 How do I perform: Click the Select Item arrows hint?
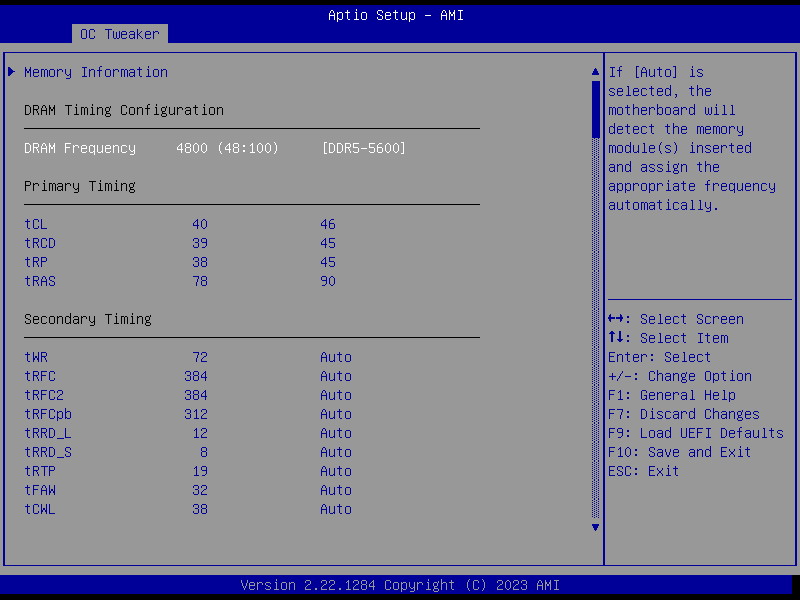pos(668,338)
